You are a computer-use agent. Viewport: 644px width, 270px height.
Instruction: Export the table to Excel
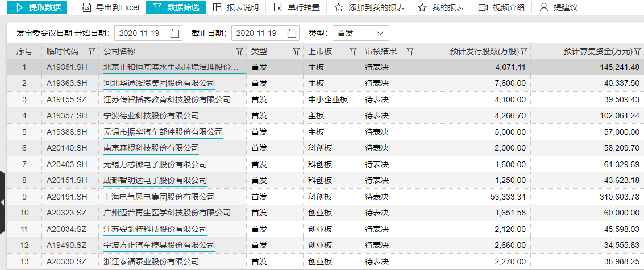tap(111, 7)
